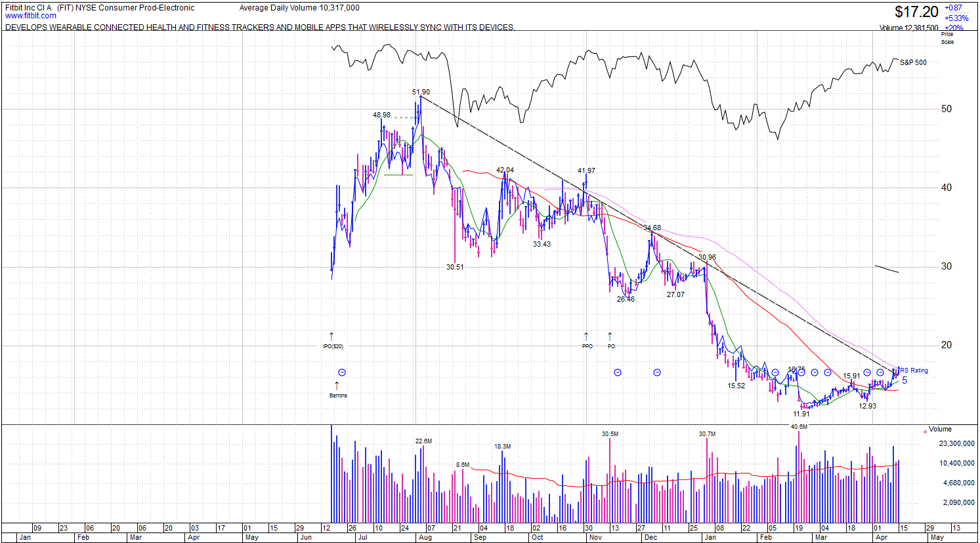Viewport: 980px width, 543px height.
Task: Click the 48.98 price label
Action: tap(381, 115)
